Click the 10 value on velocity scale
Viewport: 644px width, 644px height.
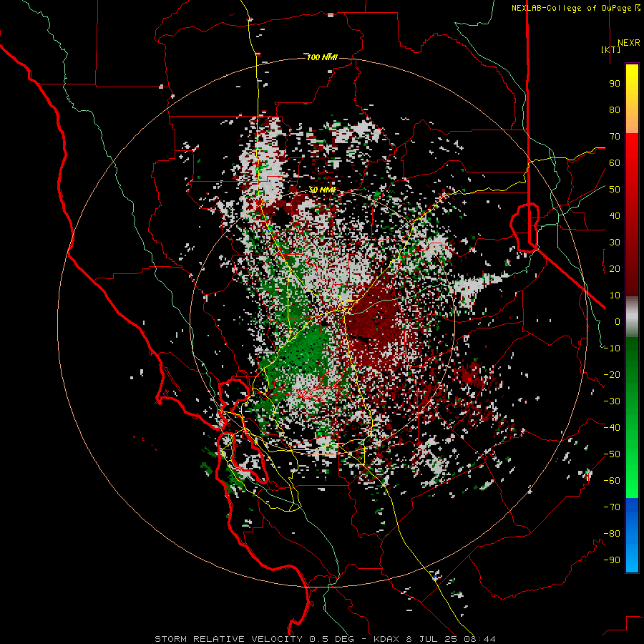click(615, 296)
